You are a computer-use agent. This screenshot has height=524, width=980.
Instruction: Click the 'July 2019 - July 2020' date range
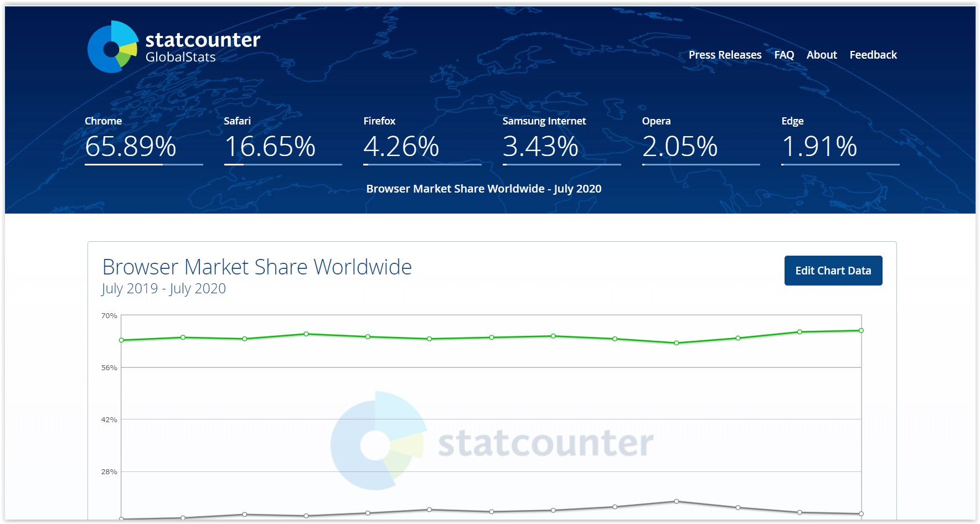(x=163, y=289)
